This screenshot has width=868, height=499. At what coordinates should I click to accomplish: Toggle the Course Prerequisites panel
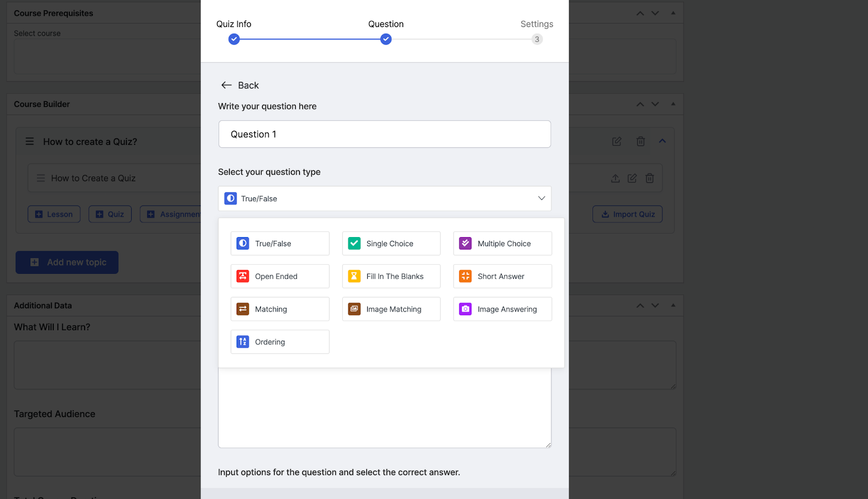pyautogui.click(x=673, y=13)
